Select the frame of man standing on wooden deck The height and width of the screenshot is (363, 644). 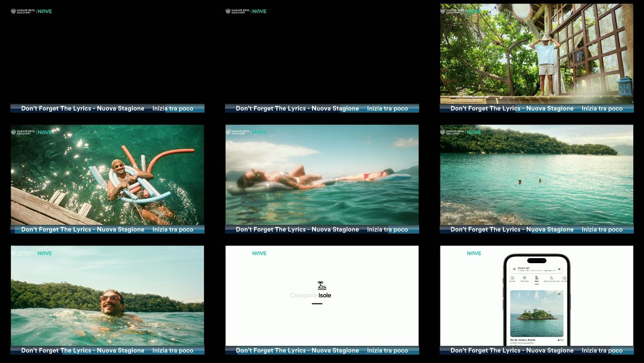pyautogui.click(x=537, y=54)
